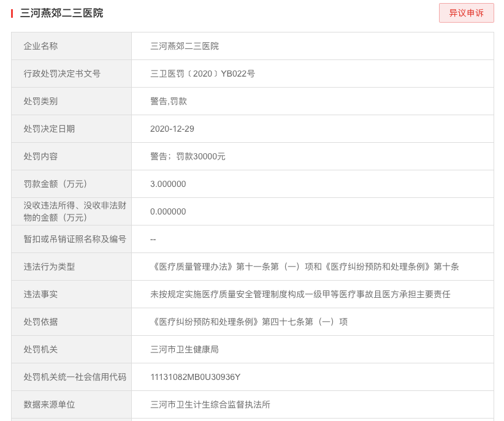This screenshot has width=504, height=421.
Task: Click the decision date 2020-12-29
Action: pyautogui.click(x=172, y=129)
